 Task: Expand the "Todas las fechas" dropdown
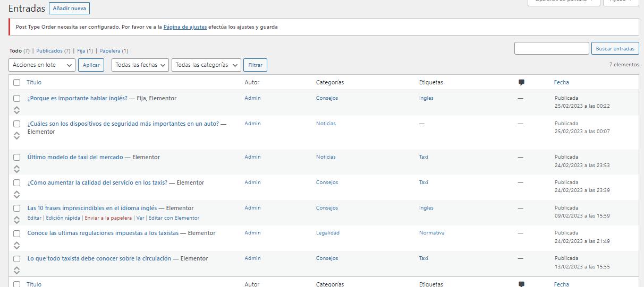pyautogui.click(x=140, y=65)
